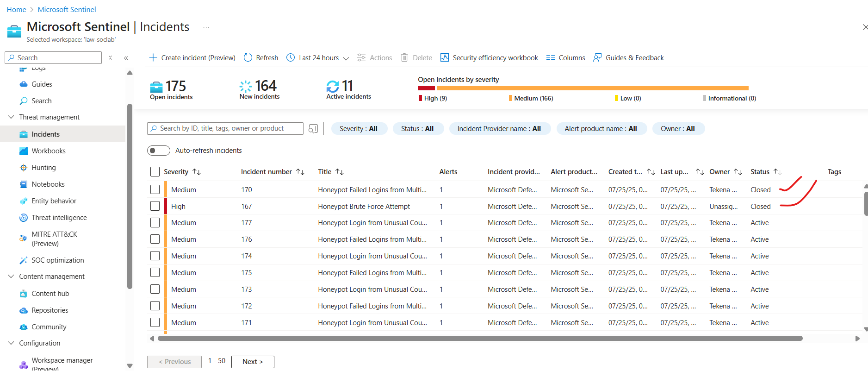Go to the Home breadcrumb link

(x=16, y=9)
